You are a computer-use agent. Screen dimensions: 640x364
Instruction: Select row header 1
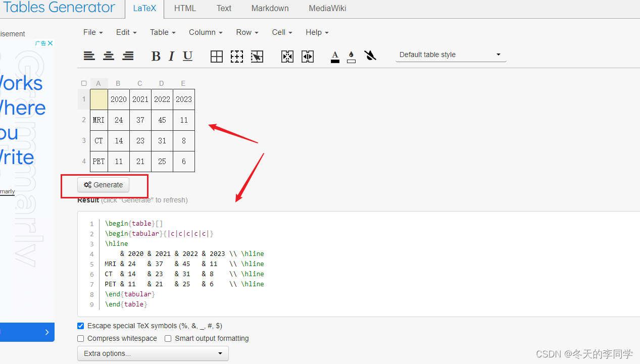pos(84,99)
